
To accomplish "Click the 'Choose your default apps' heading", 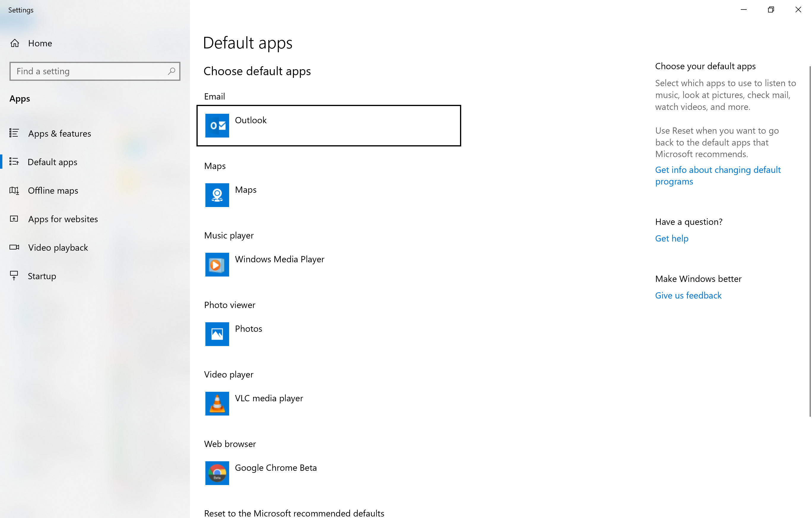I will [x=705, y=66].
